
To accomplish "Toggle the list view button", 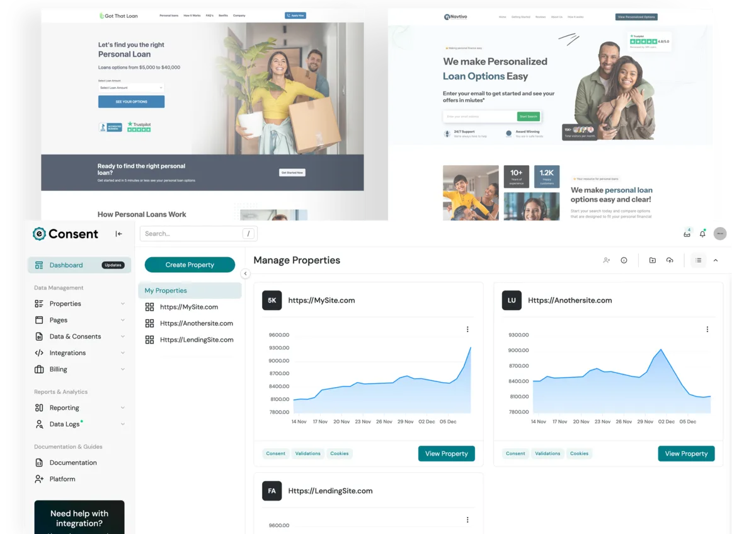I will [698, 260].
